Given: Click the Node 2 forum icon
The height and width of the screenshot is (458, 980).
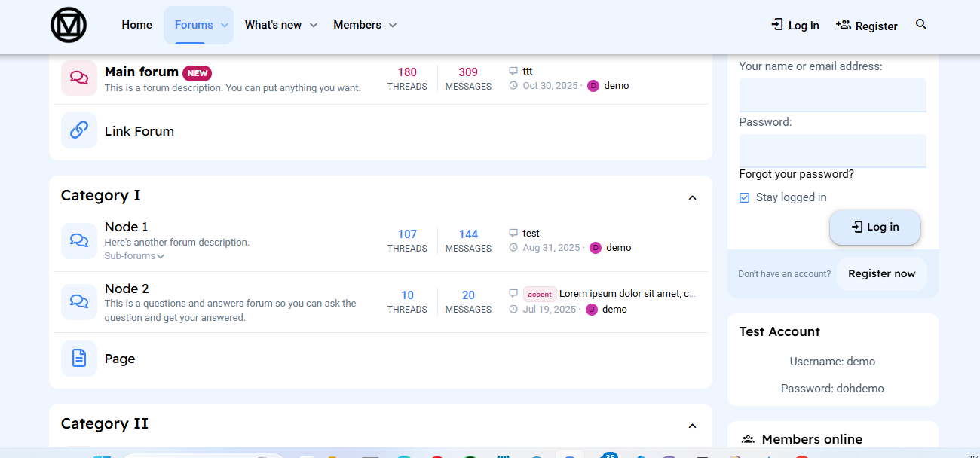Looking at the screenshot, I should coord(79,301).
